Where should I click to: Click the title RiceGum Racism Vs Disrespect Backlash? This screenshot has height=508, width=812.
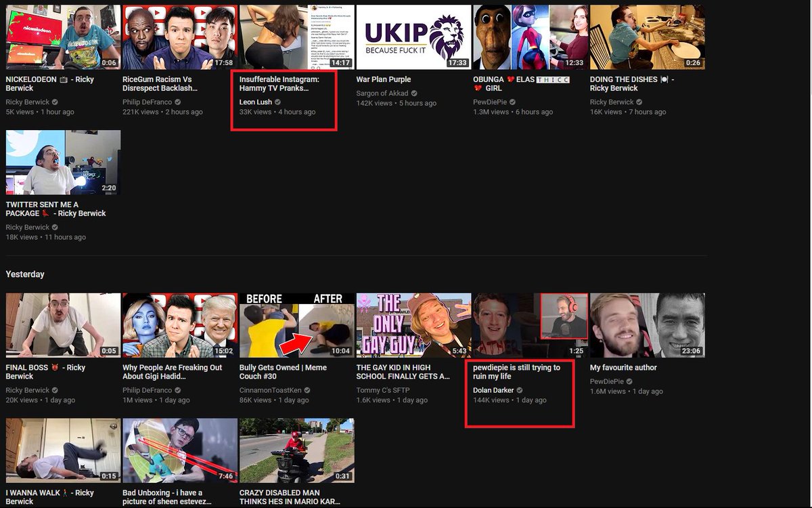161,84
